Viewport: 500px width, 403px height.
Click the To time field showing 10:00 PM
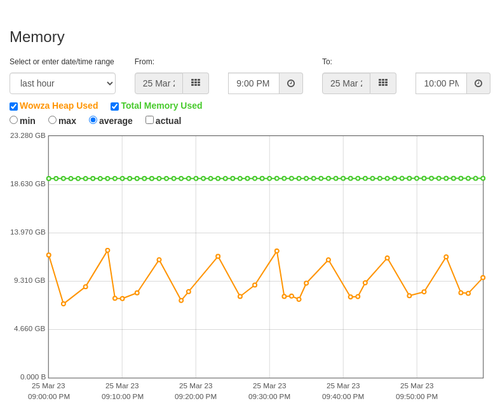[441, 83]
